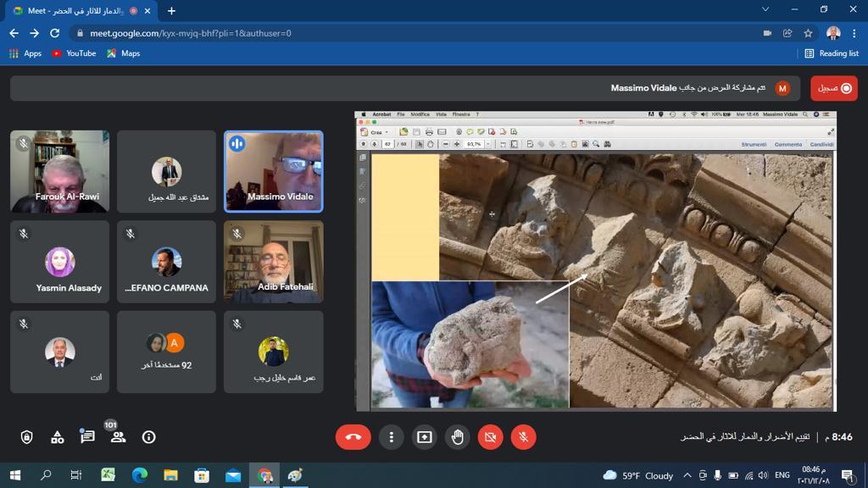Unmute the microphone in Meet
The image size is (868, 488).
pos(524,437)
